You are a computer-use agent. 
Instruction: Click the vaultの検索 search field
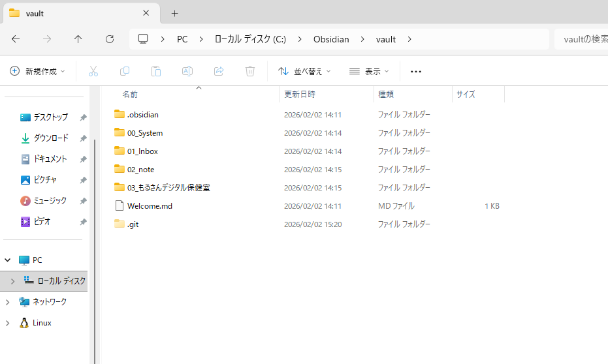[581, 39]
